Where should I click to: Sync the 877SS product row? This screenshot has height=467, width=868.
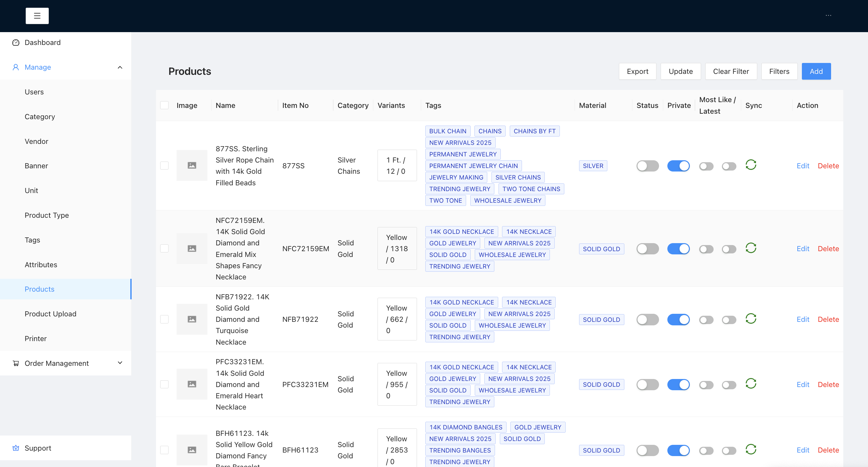pyautogui.click(x=751, y=165)
